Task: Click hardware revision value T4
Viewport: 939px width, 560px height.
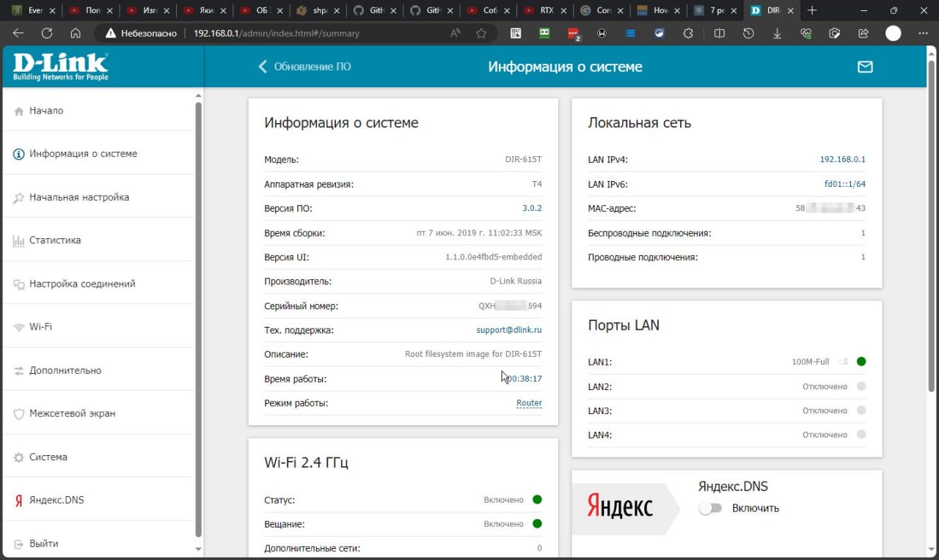Action: (537, 184)
